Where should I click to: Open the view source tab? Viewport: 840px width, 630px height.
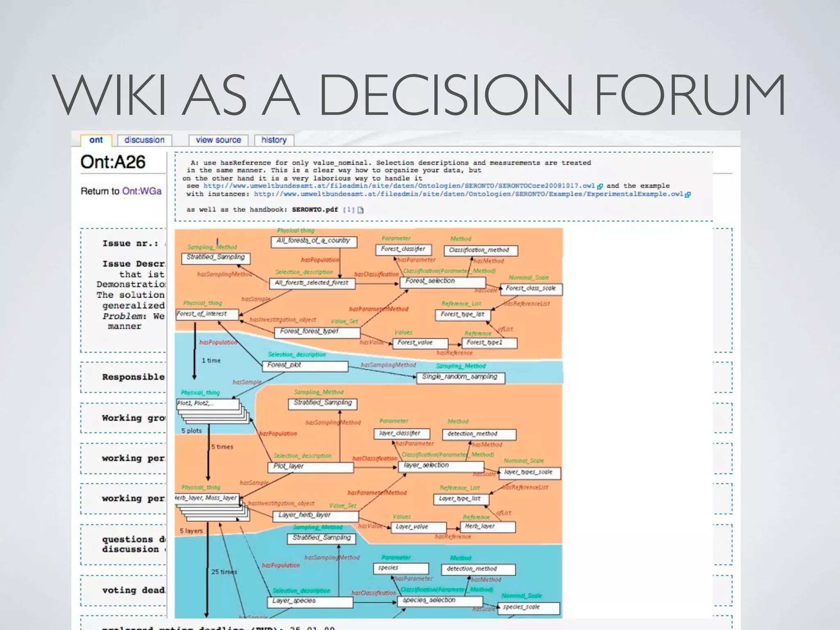[x=218, y=140]
